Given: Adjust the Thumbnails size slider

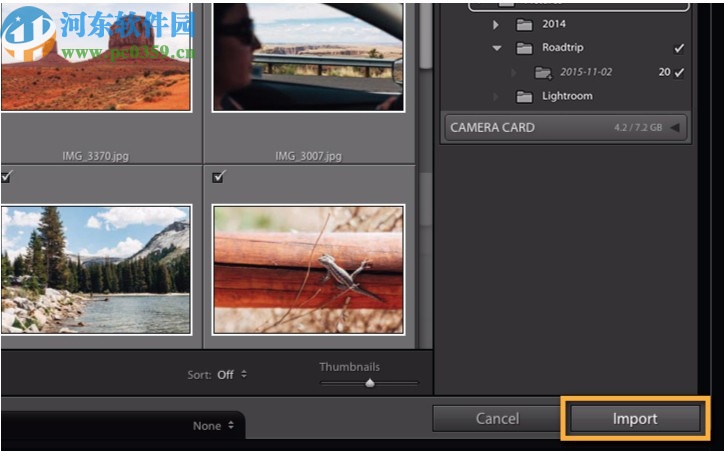Looking at the screenshot, I should [369, 383].
